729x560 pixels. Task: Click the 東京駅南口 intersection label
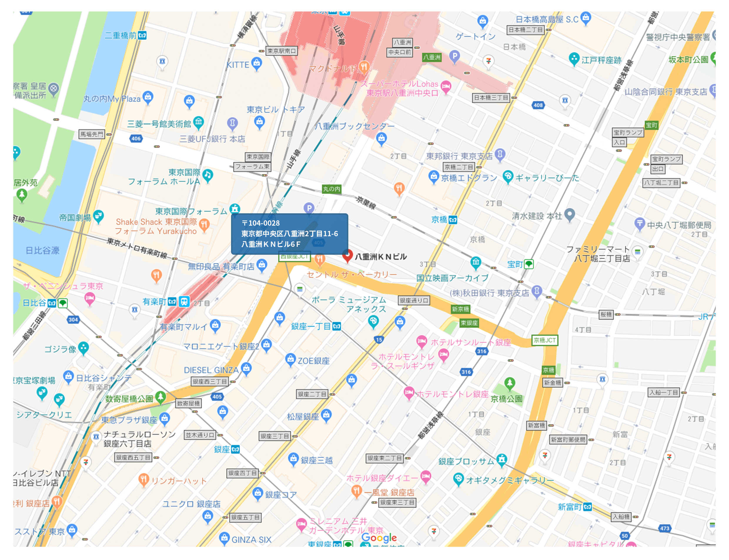point(282,51)
